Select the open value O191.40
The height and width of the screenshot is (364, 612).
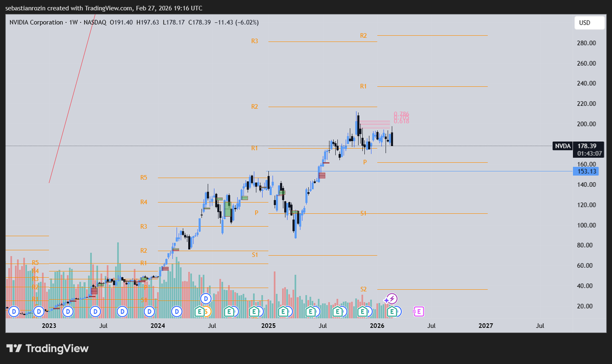pos(121,22)
